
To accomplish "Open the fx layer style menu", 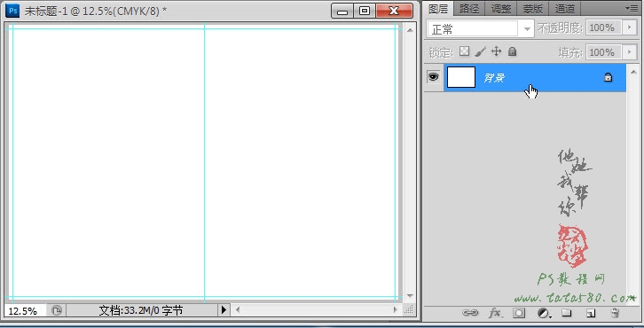I will coord(495,313).
